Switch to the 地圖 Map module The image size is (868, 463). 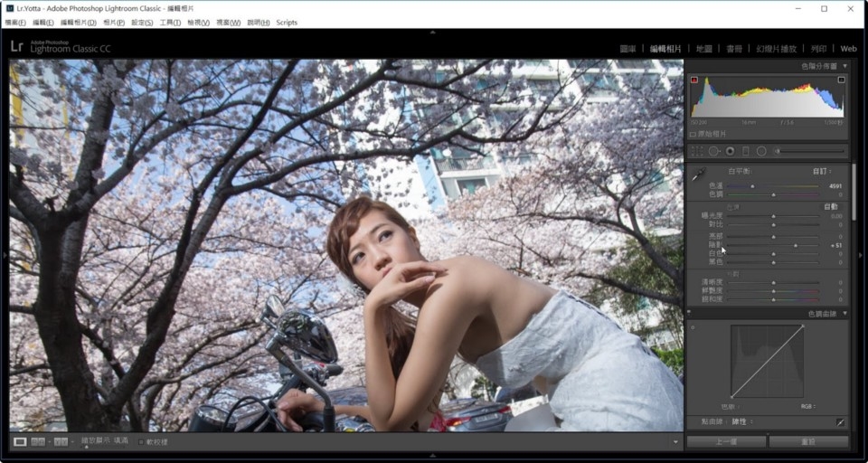click(x=703, y=49)
